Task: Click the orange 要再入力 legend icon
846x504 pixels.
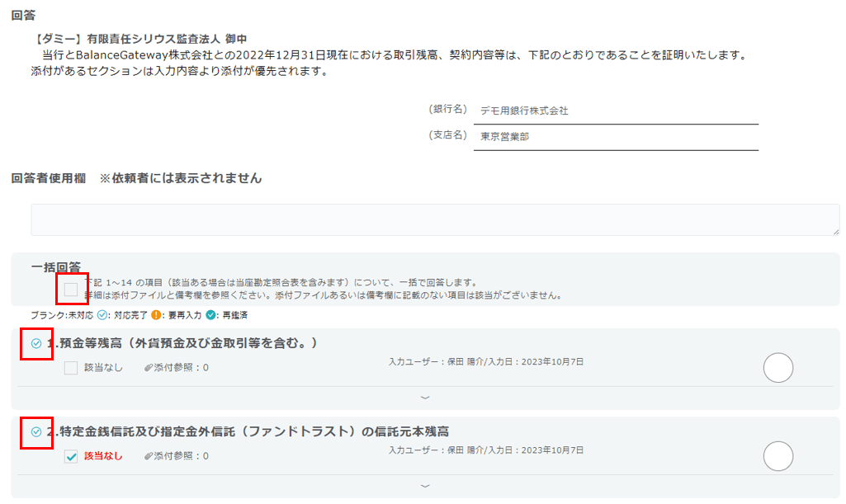Action: click(x=155, y=315)
